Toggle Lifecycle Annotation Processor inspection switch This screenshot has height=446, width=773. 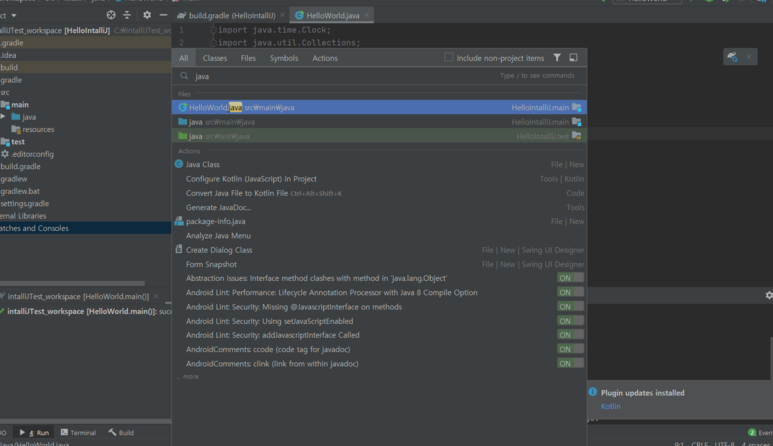pos(570,292)
